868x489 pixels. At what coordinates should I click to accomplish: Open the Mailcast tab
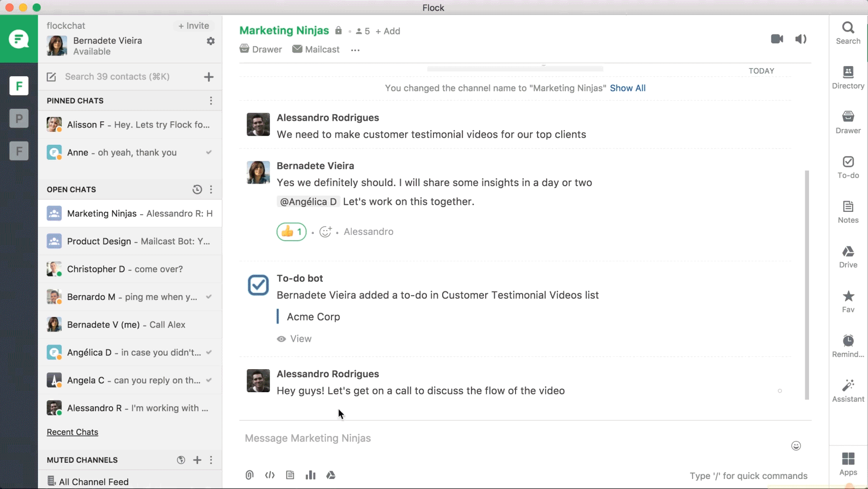click(316, 49)
